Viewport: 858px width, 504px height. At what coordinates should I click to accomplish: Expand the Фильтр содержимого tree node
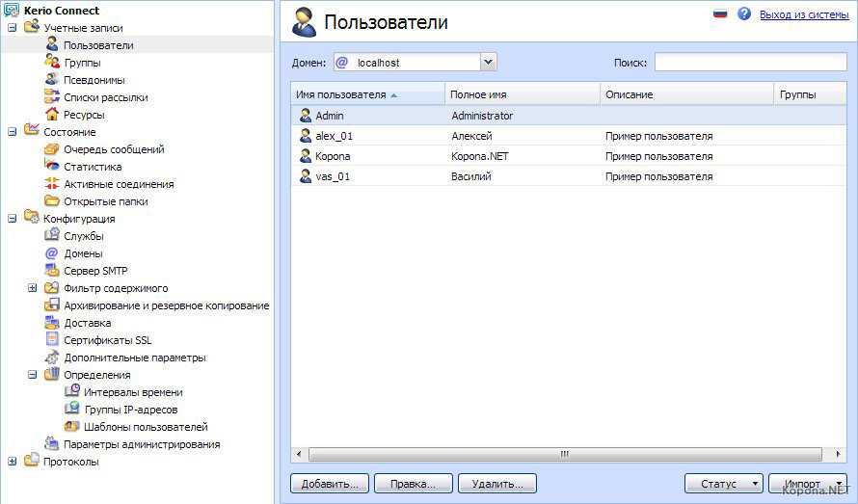[x=32, y=288]
